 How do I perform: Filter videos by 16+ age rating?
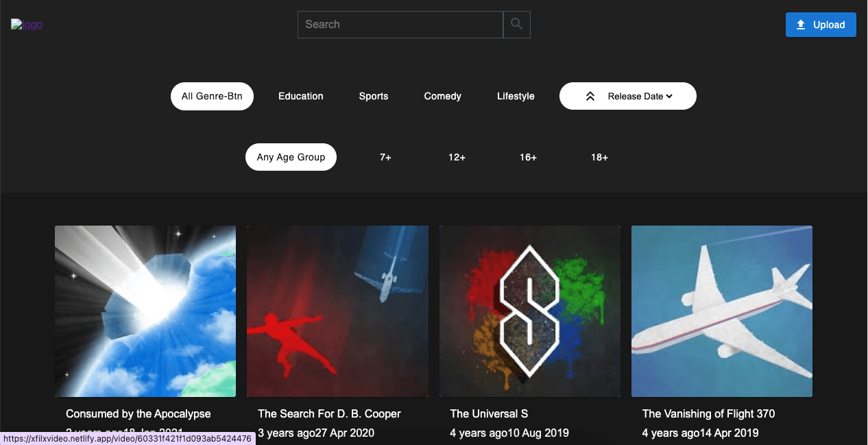(x=528, y=157)
